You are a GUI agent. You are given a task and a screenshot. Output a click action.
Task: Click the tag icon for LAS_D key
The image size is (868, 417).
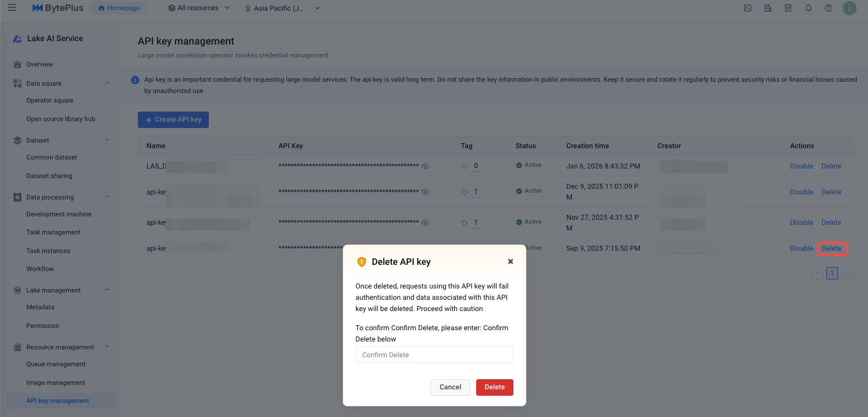(464, 166)
